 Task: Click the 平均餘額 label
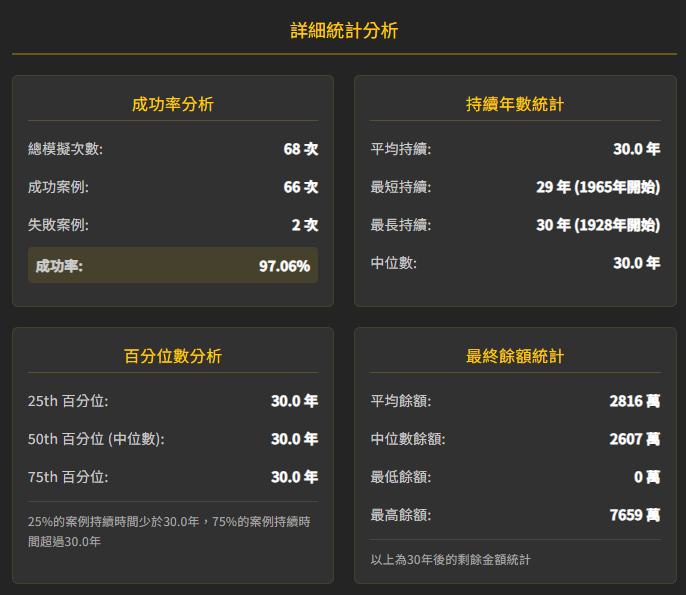point(401,401)
